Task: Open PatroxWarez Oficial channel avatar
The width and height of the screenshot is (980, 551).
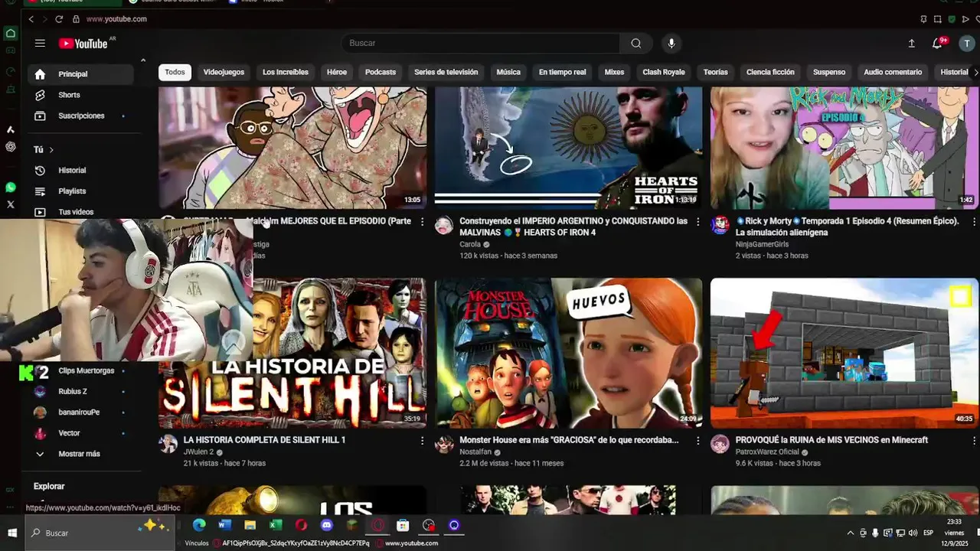Action: pyautogui.click(x=720, y=444)
